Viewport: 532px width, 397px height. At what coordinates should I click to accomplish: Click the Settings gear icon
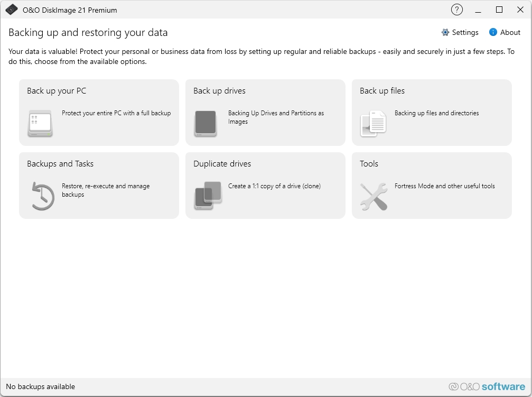tap(445, 32)
